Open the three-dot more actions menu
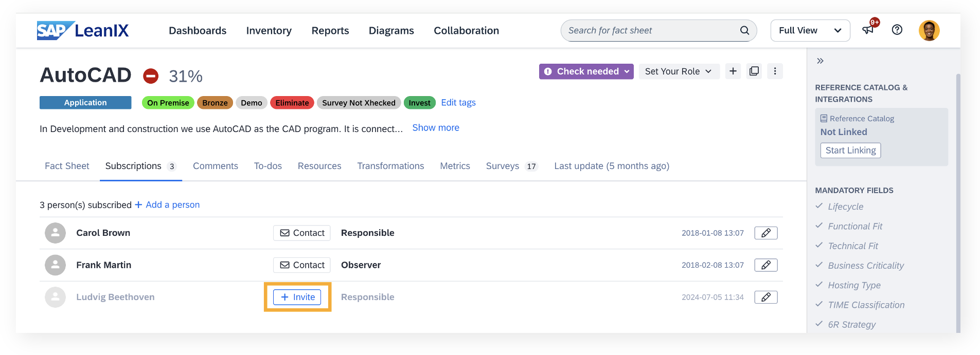Image resolution: width=980 pixels, height=355 pixels. [775, 71]
